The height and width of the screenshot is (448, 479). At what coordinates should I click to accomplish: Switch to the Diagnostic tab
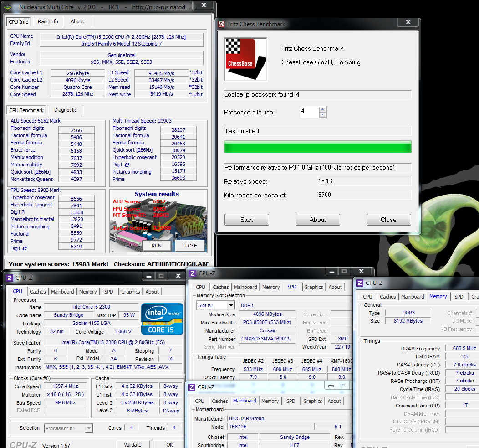pyautogui.click(x=66, y=110)
